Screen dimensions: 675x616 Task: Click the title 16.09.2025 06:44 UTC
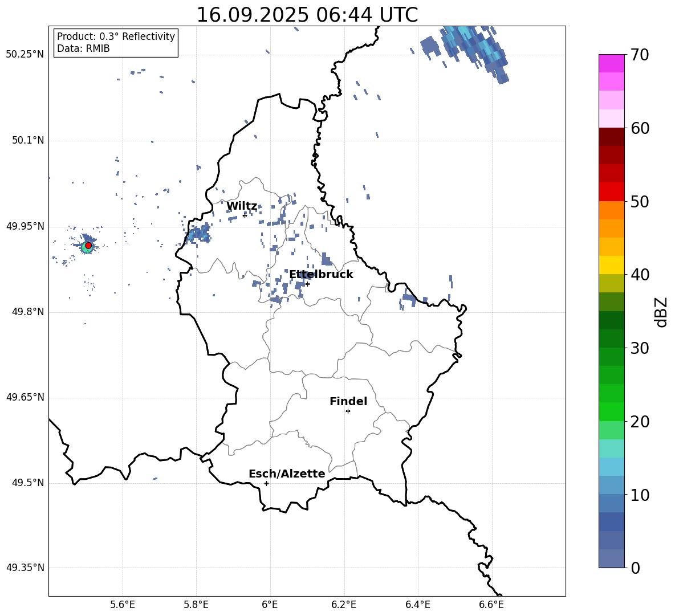pyautogui.click(x=307, y=15)
